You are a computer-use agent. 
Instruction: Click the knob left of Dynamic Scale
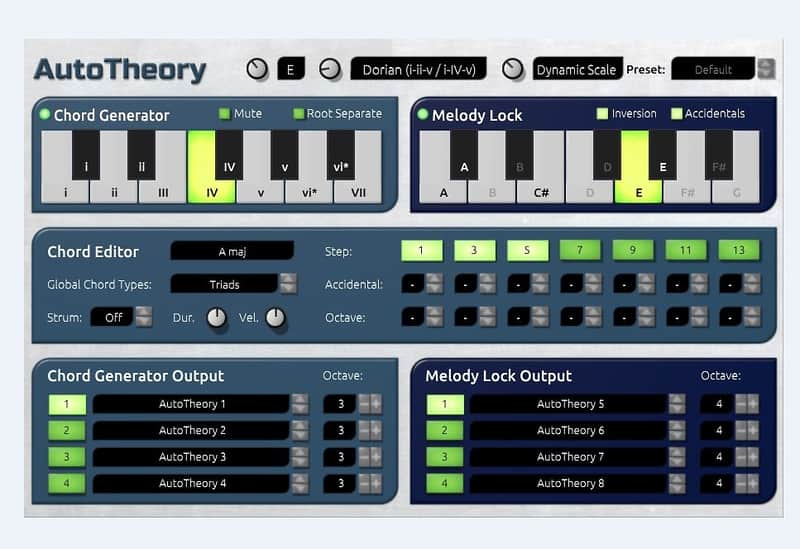tap(513, 69)
